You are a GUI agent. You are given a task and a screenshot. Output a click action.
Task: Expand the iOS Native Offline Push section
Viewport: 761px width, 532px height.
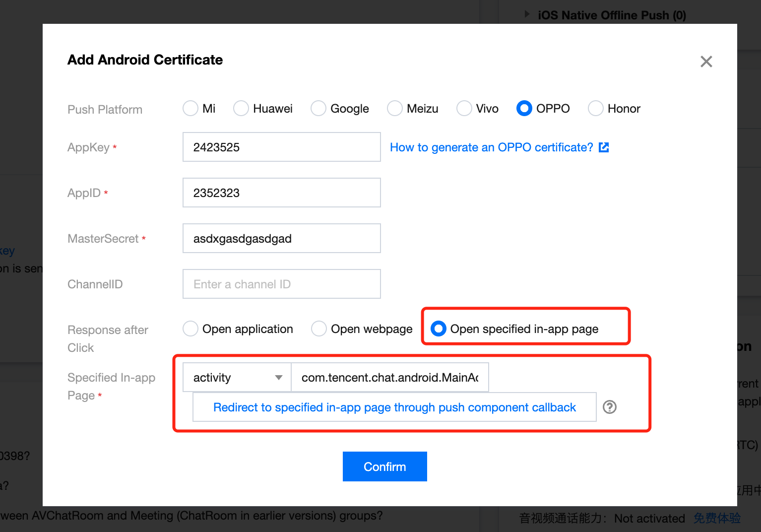click(527, 15)
